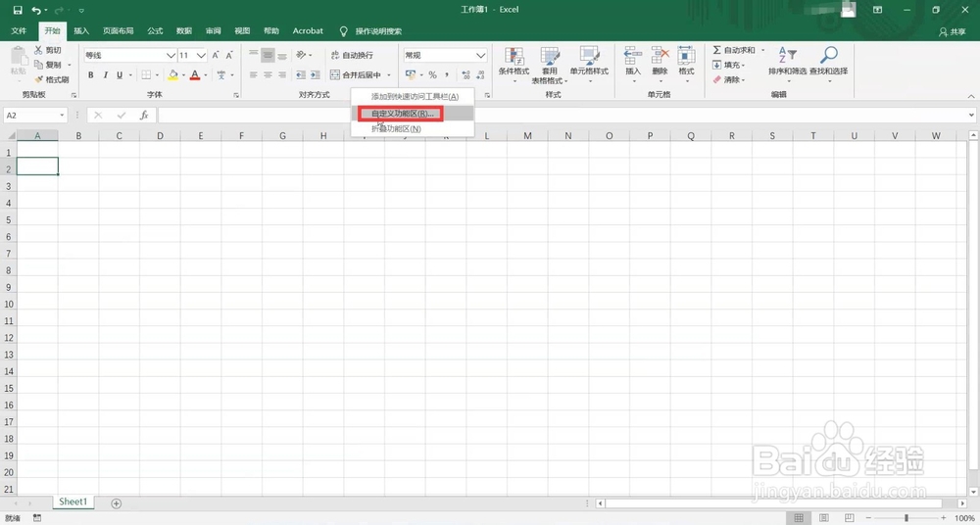980x525 pixels.
Task: Switch to the Formulas (公式) tab
Action: 155,30
